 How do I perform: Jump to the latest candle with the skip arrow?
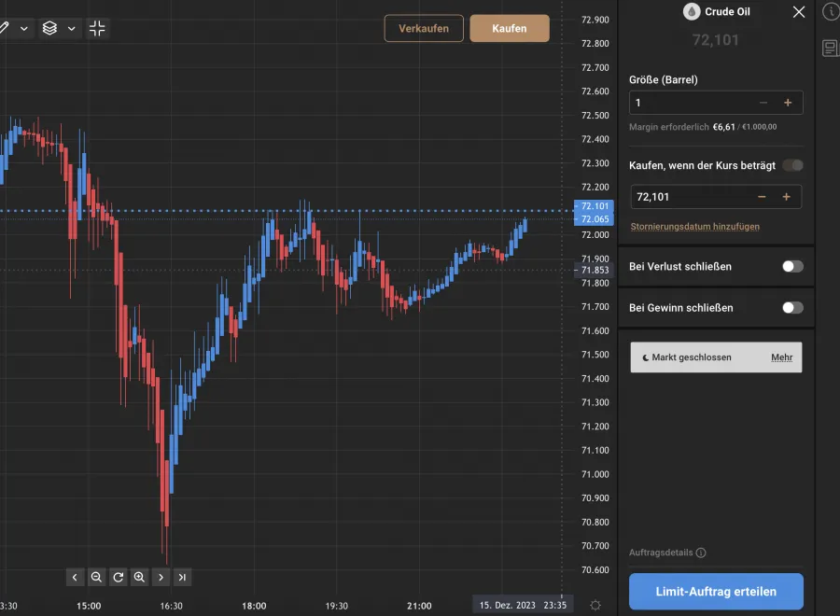click(x=183, y=577)
